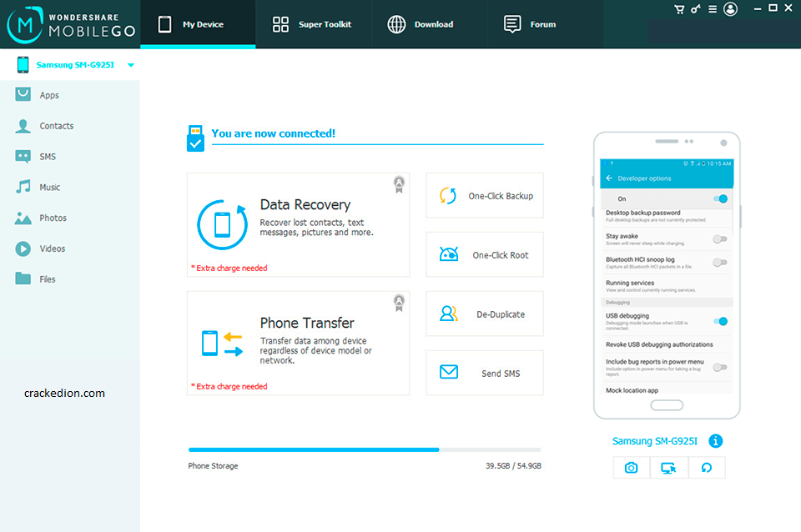This screenshot has height=532, width=801.
Task: Take a device screenshot with camera icon
Action: coord(632,468)
